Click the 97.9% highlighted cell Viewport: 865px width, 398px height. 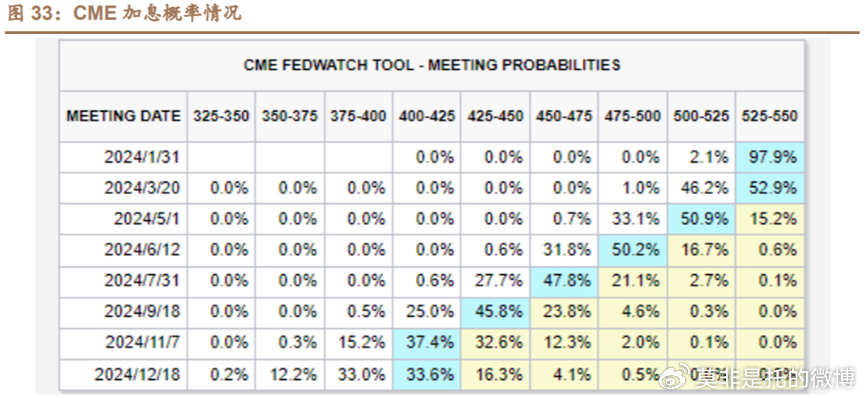[x=770, y=157]
